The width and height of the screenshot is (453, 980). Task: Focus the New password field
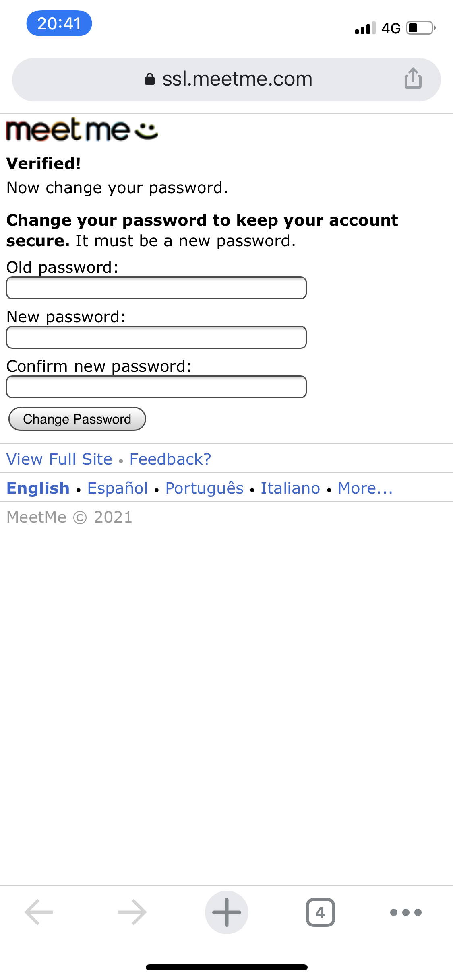(156, 338)
